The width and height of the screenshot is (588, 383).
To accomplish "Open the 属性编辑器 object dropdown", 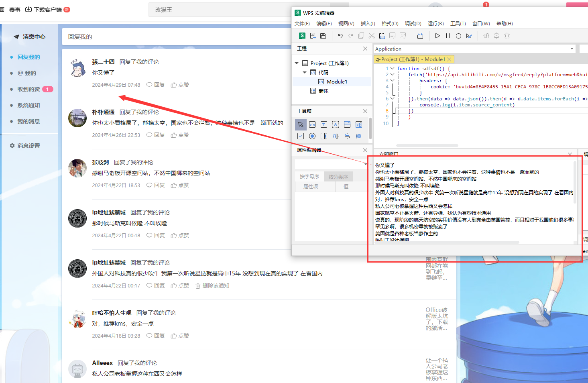I will [x=365, y=164].
